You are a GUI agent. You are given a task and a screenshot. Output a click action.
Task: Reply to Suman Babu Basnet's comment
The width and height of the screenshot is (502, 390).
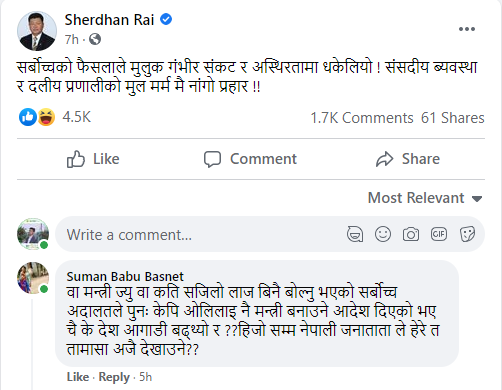(114, 377)
